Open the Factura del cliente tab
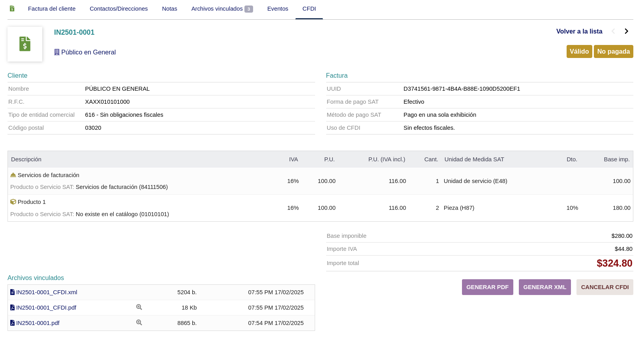644x338 pixels. 52,9
